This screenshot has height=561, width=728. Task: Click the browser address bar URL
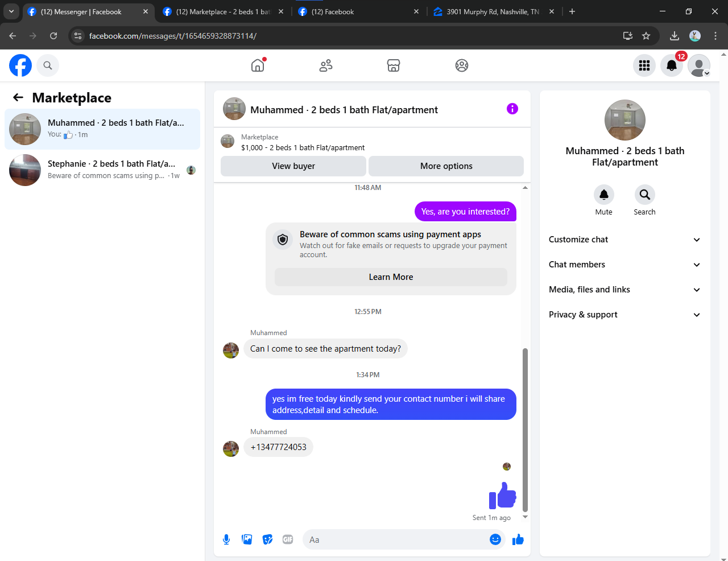coord(173,36)
